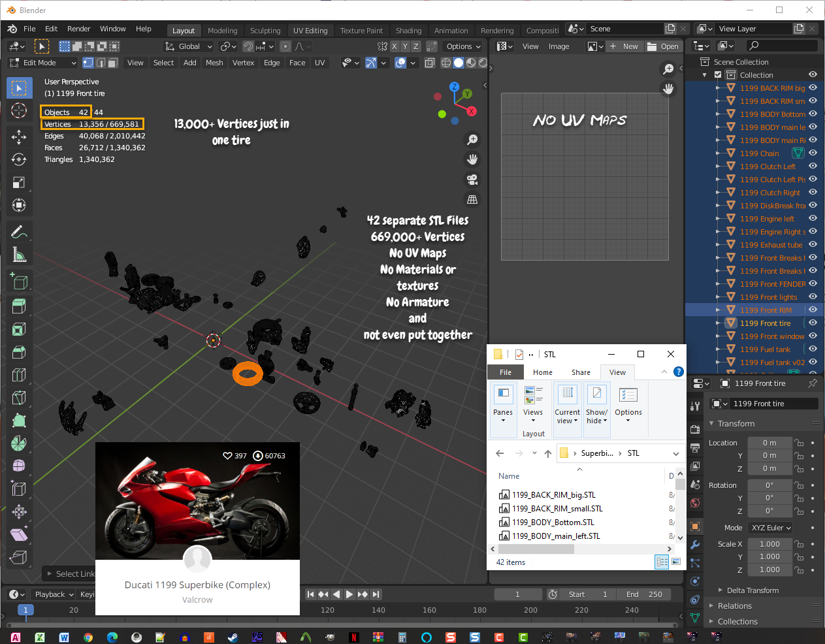Click the 3D cursor tool
The height and width of the screenshot is (644, 825).
[x=19, y=110]
